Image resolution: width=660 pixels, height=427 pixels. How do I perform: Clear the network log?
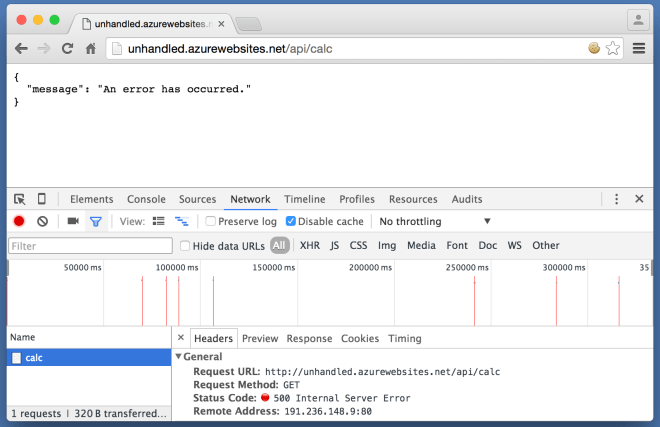43,221
